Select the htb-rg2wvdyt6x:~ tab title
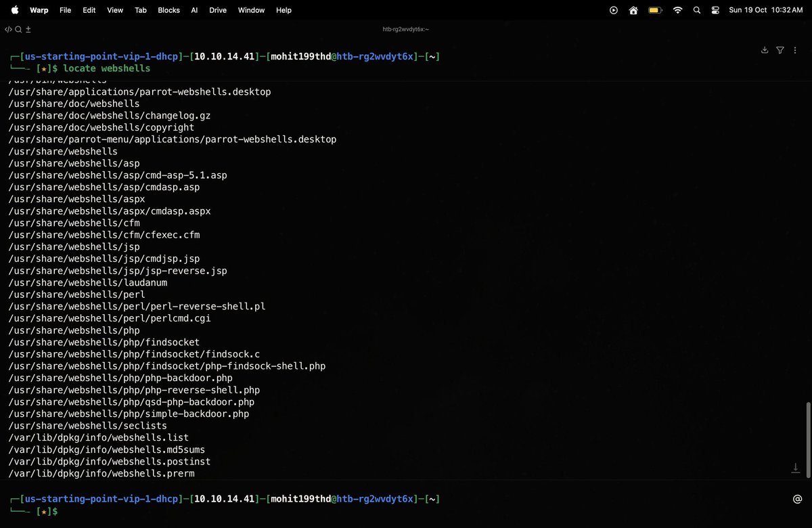Screen dimensions: 812x528 [x=406, y=29]
